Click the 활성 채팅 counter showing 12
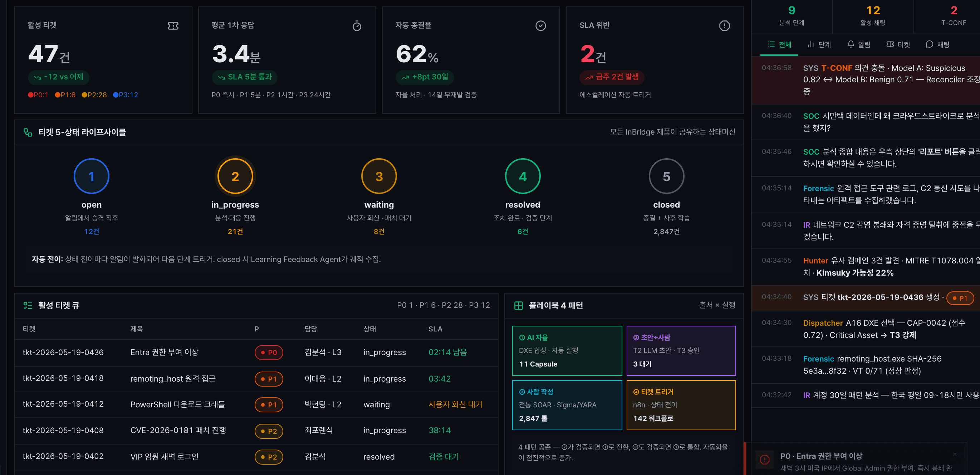980x475 pixels. [x=873, y=16]
